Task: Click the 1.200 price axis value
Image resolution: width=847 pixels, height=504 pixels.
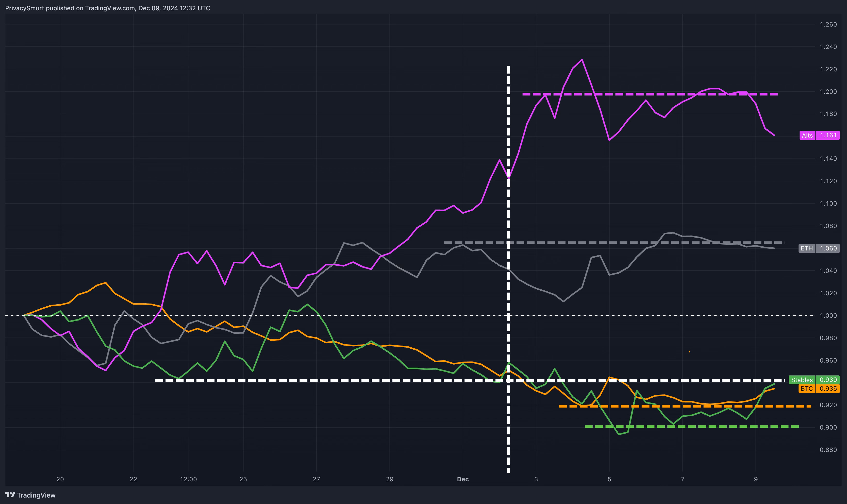Action: [828, 92]
